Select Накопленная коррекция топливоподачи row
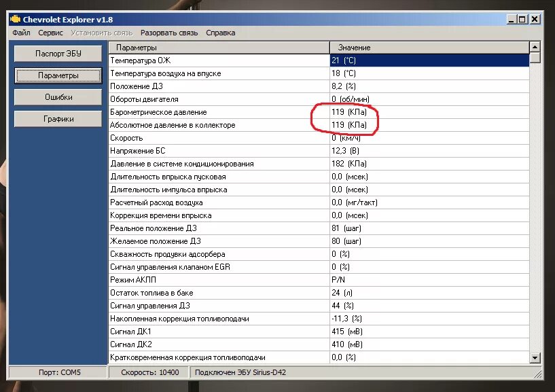555x392 pixels. pos(319,319)
